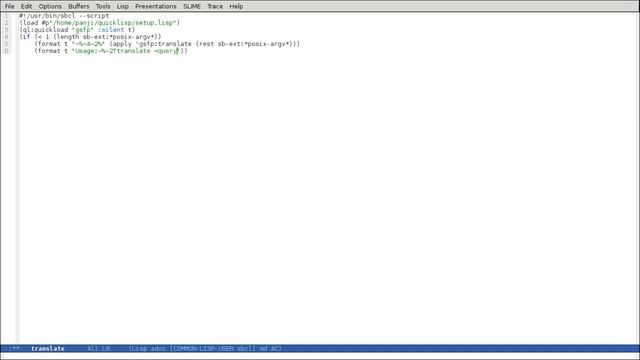This screenshot has width=640, height=360.
Task: Click the ':silent' keyword on line 3
Action: (111, 30)
